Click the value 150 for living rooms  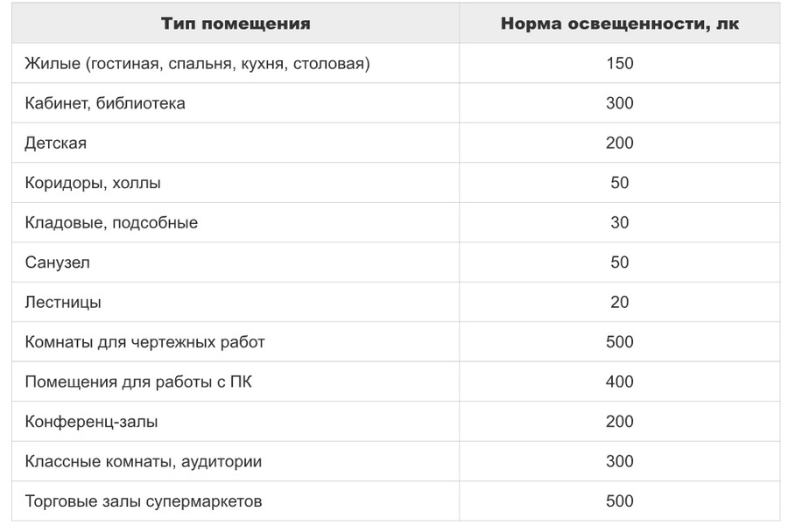619,64
